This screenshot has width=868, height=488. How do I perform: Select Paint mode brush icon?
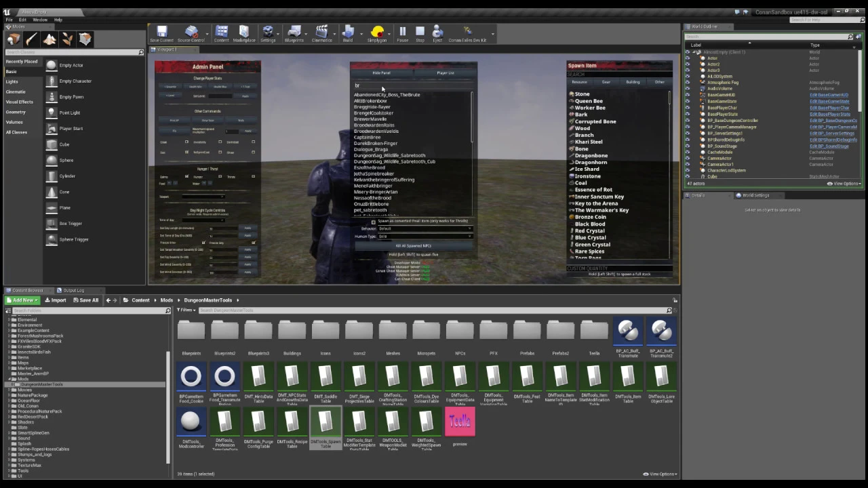(32, 39)
